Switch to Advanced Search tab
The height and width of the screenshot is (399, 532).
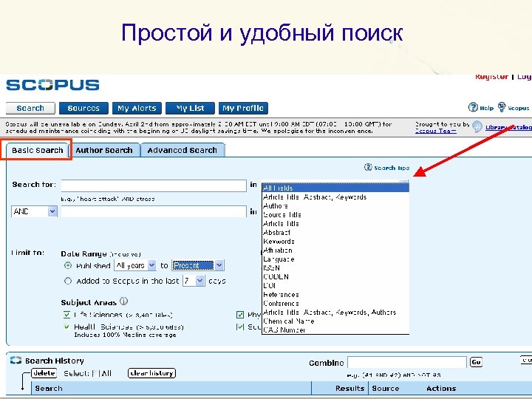point(183,150)
